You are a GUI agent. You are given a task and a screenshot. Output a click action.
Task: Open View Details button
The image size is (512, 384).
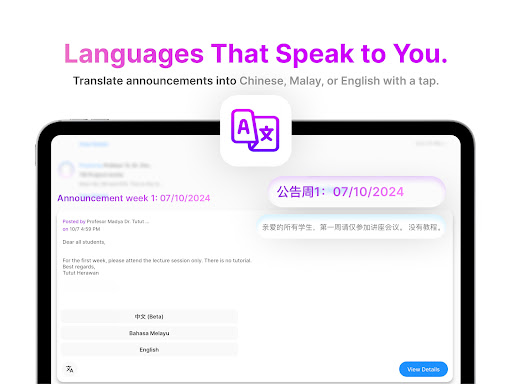pos(423,369)
